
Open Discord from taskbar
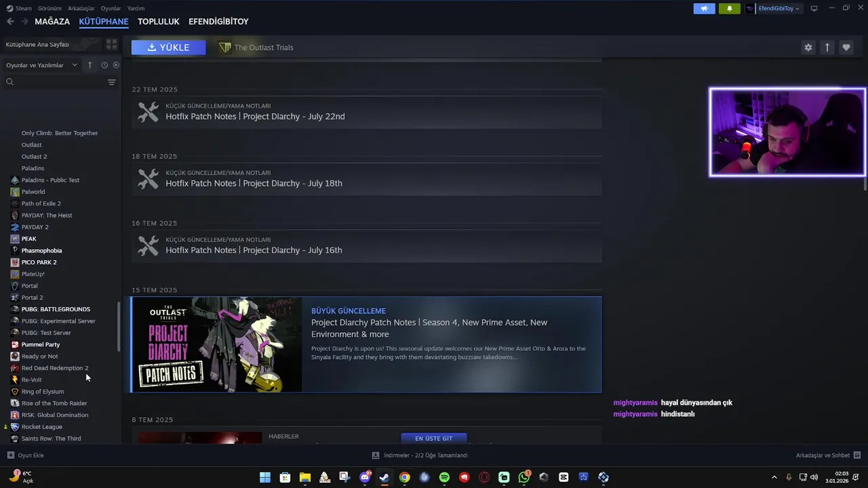(x=365, y=477)
